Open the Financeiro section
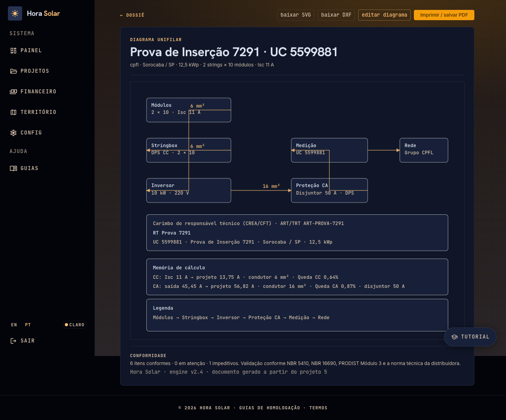The width and height of the screenshot is (506, 420). click(38, 92)
